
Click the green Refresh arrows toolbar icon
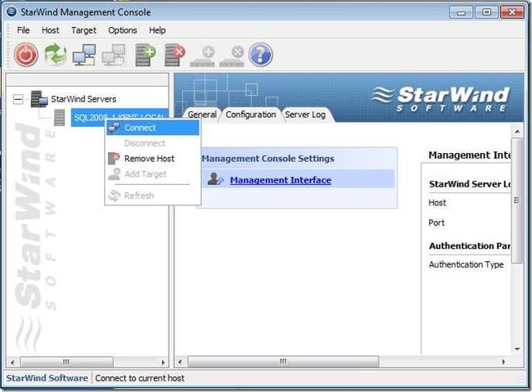(56, 55)
